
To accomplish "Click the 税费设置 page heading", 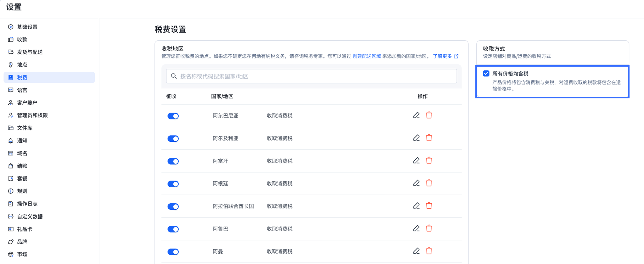I will point(170,29).
